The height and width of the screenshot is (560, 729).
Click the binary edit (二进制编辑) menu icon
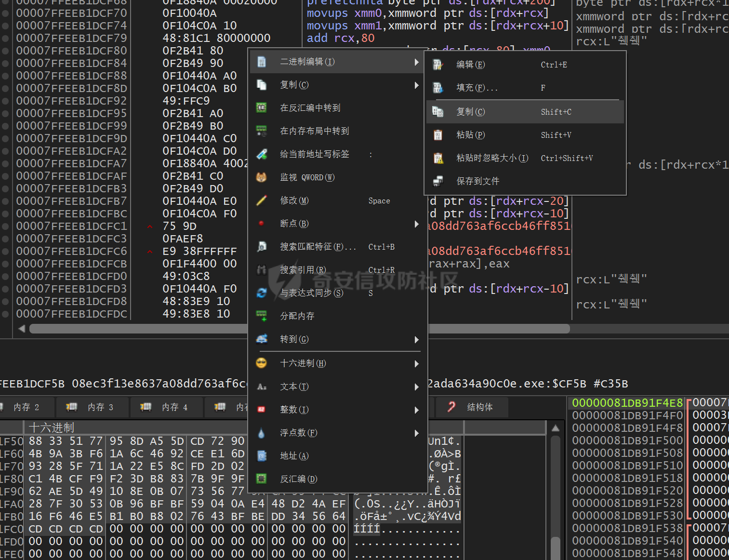(x=262, y=62)
